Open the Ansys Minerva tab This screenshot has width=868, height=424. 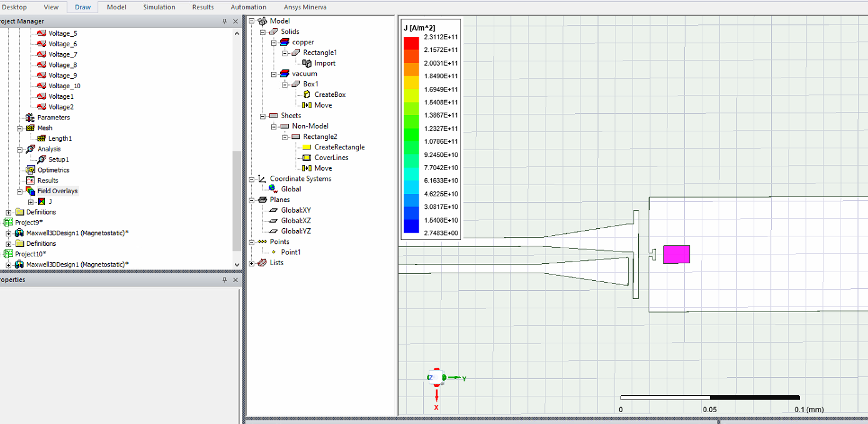click(305, 7)
